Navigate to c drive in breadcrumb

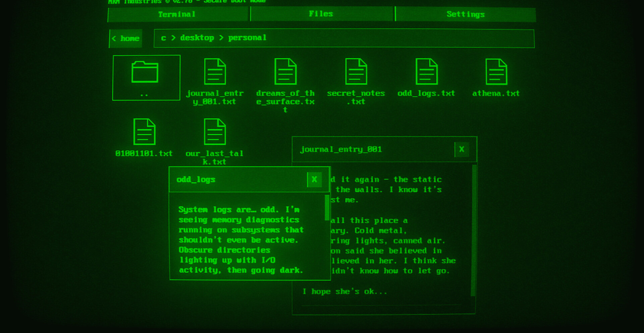[163, 38]
